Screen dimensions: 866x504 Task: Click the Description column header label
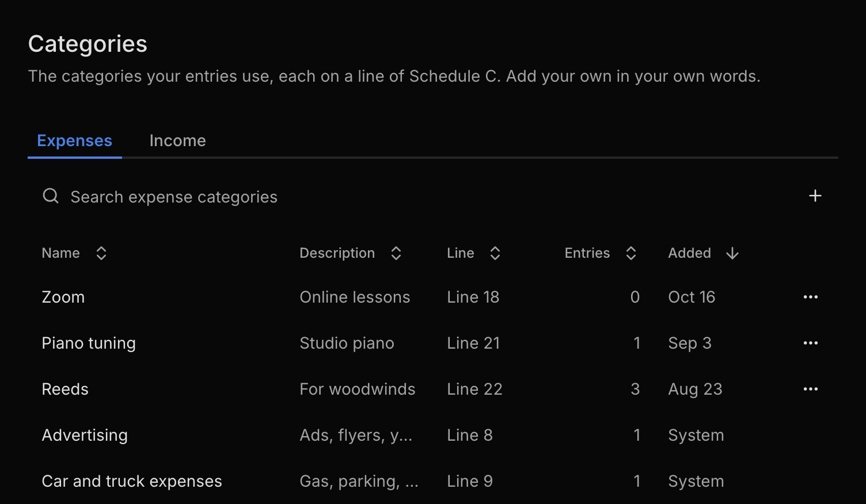point(337,253)
